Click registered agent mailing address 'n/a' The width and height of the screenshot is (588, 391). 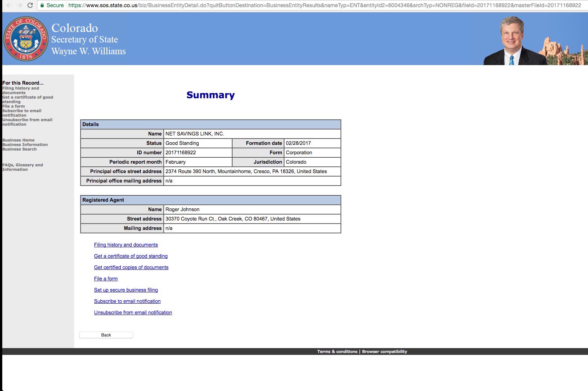(169, 228)
